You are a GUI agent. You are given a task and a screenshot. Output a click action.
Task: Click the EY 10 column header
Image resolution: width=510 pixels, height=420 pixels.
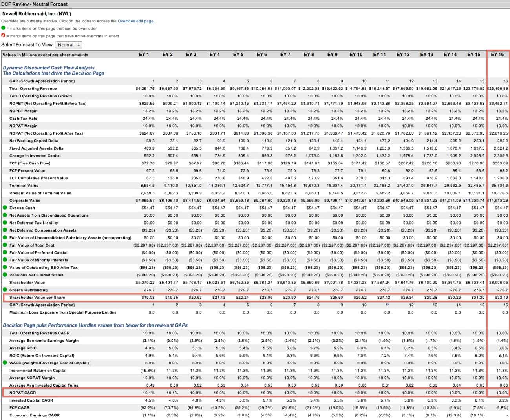[356, 55]
